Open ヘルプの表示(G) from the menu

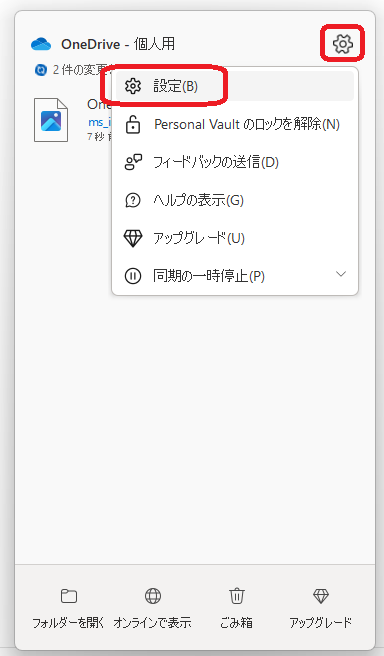[235, 200]
